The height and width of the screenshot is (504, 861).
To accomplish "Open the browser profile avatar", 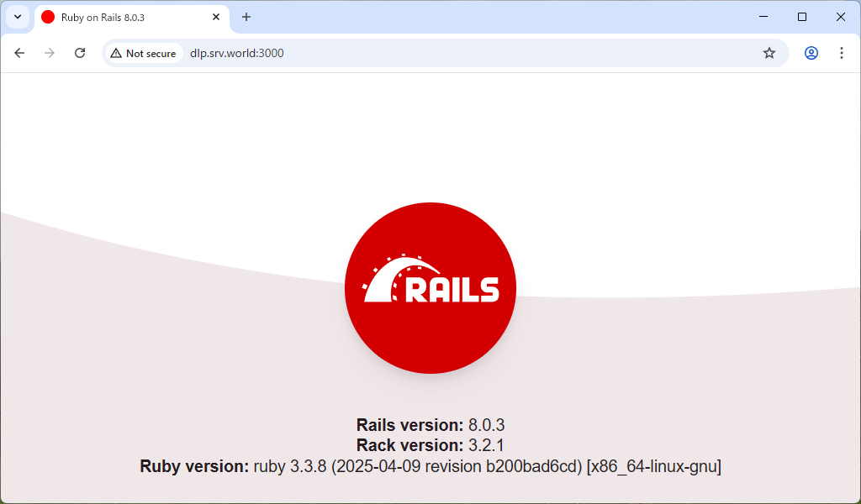I will click(811, 53).
